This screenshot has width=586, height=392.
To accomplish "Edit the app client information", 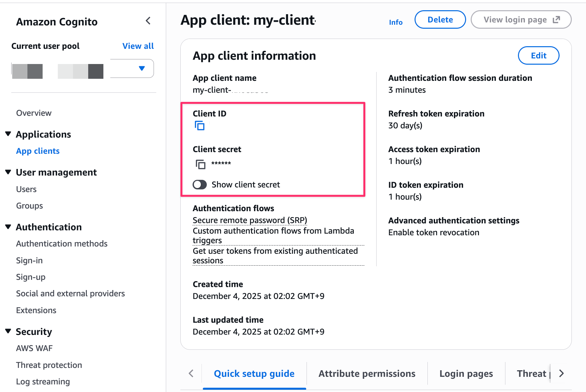I will click(x=538, y=56).
